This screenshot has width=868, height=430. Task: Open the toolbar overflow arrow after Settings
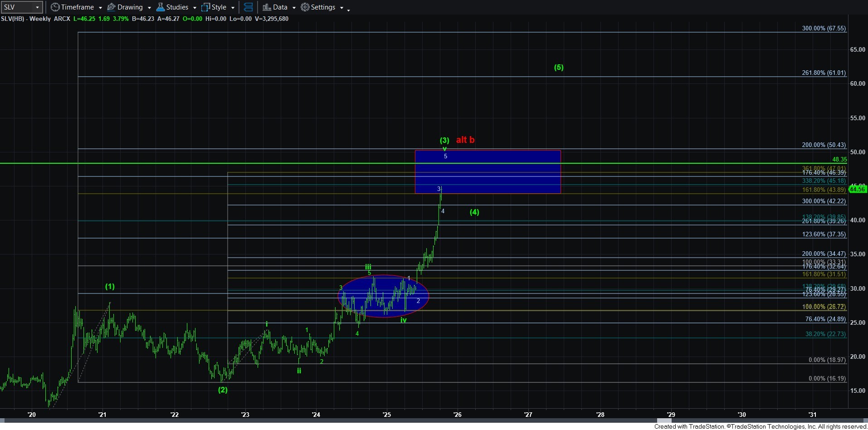click(x=348, y=10)
